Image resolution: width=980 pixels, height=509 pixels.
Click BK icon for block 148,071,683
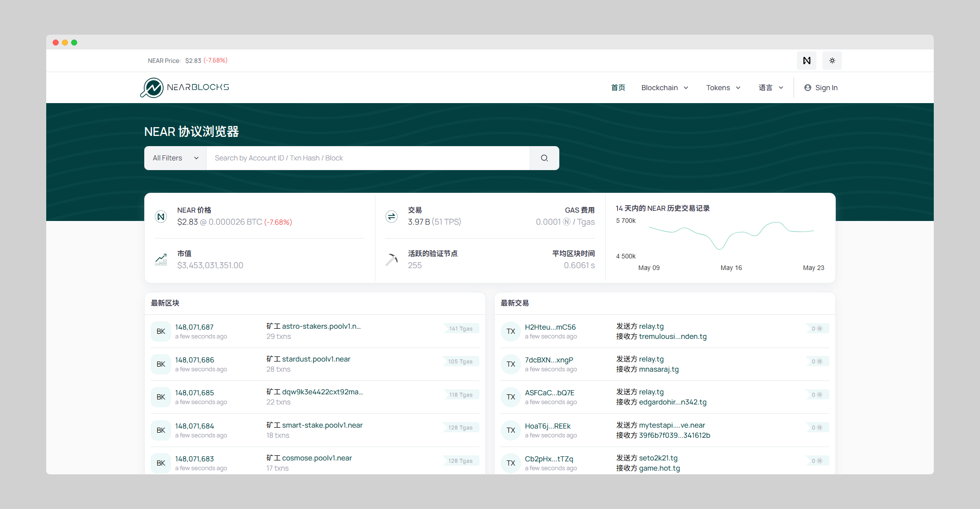pos(161,463)
